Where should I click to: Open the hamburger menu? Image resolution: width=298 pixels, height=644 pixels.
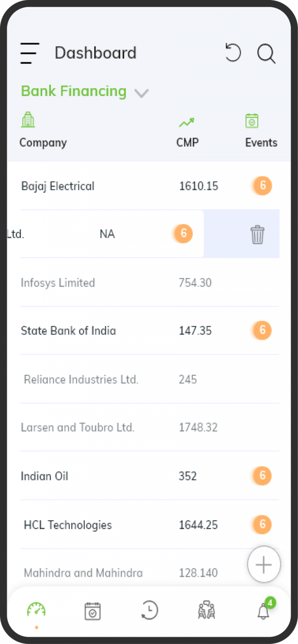point(30,53)
